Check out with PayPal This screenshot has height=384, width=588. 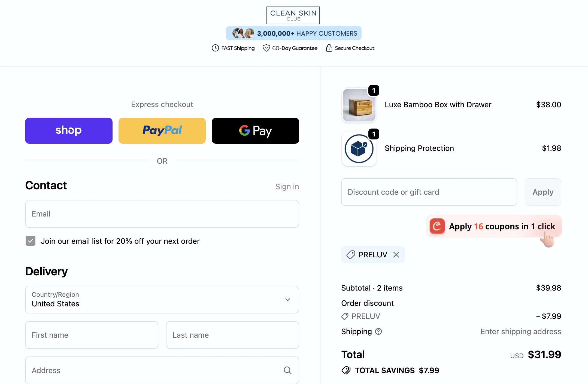(x=162, y=131)
